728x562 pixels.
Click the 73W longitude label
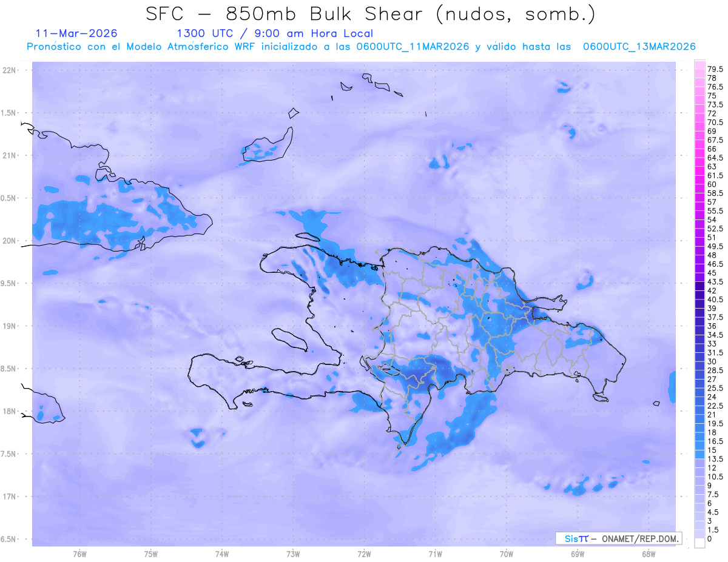pos(293,554)
